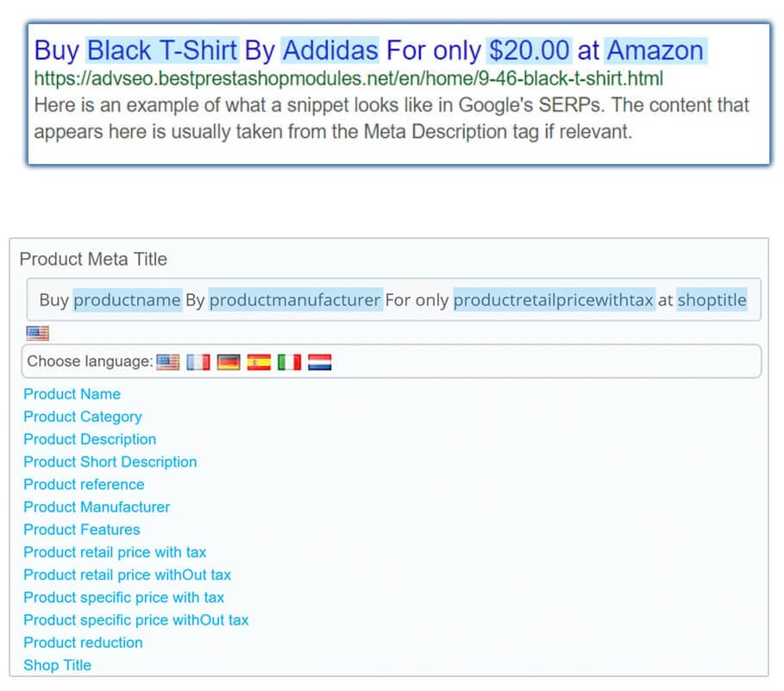
Task: Add Product retail price with tax
Action: click(x=115, y=552)
